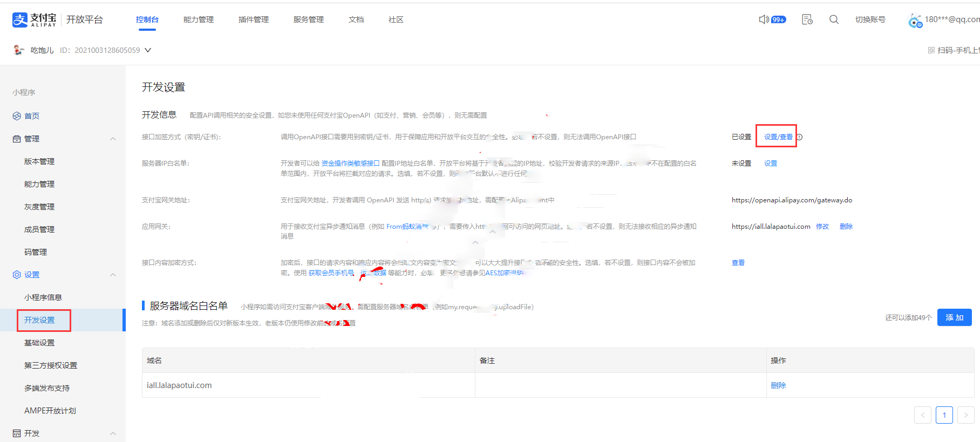Open 码管理 in sidebar

(x=36, y=252)
